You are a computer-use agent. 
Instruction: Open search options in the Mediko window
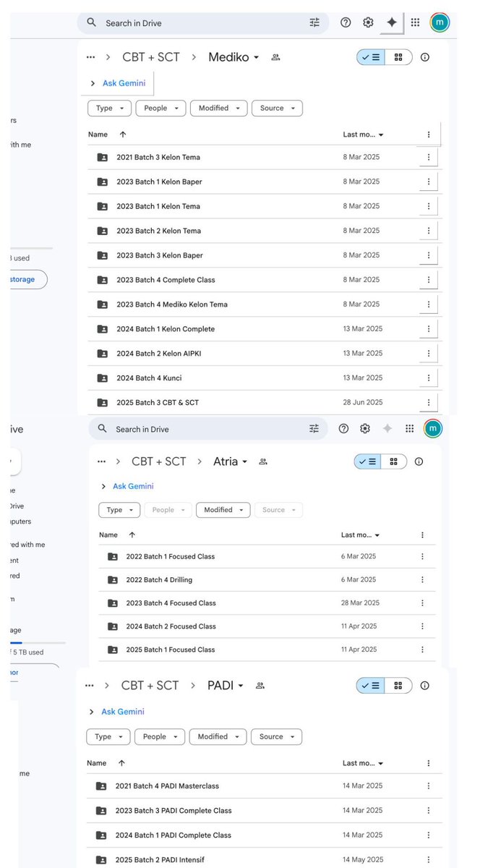click(x=314, y=22)
